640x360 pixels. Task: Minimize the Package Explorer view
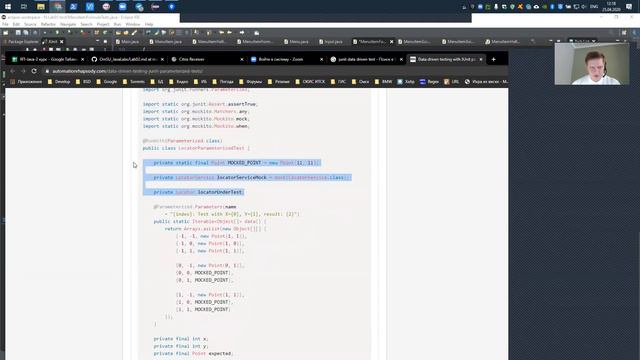98,41
